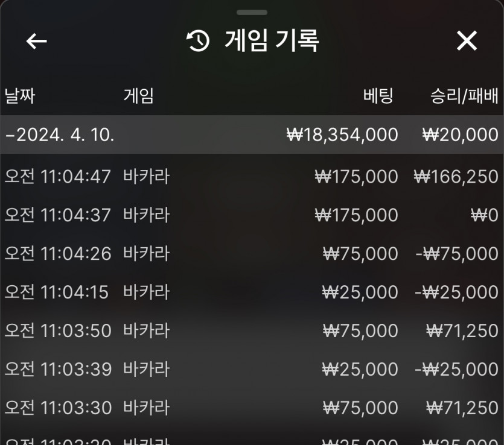Open the 오전 11:04:26 바카라 record
The image size is (504, 445).
click(252, 253)
